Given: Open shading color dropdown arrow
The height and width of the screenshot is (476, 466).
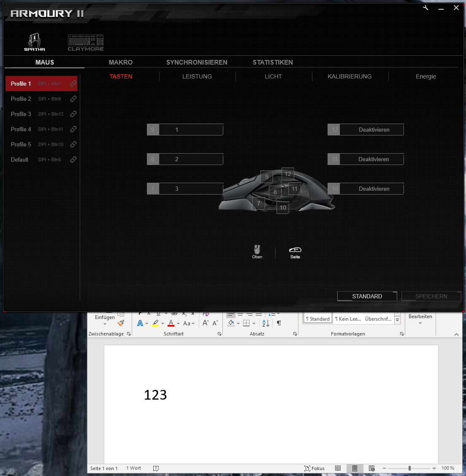Looking at the screenshot, I should click(x=238, y=324).
